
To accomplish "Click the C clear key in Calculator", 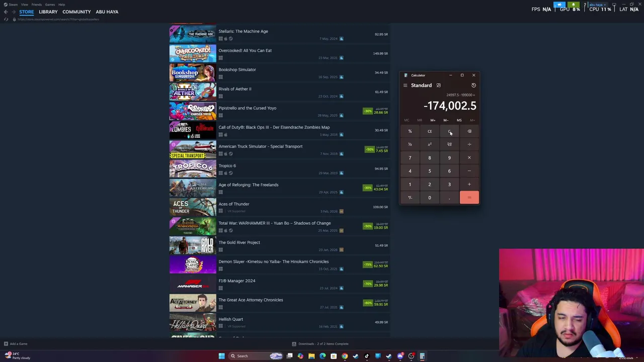I will 449,131.
